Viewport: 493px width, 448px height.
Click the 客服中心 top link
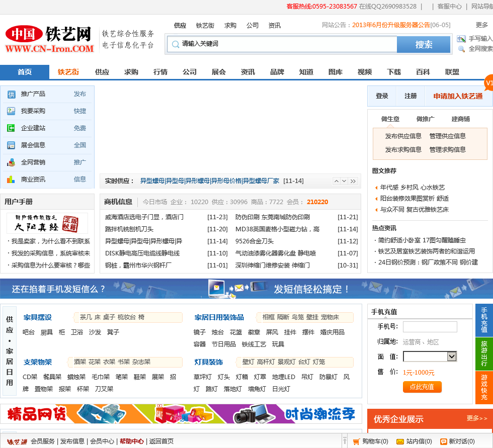(x=450, y=7)
